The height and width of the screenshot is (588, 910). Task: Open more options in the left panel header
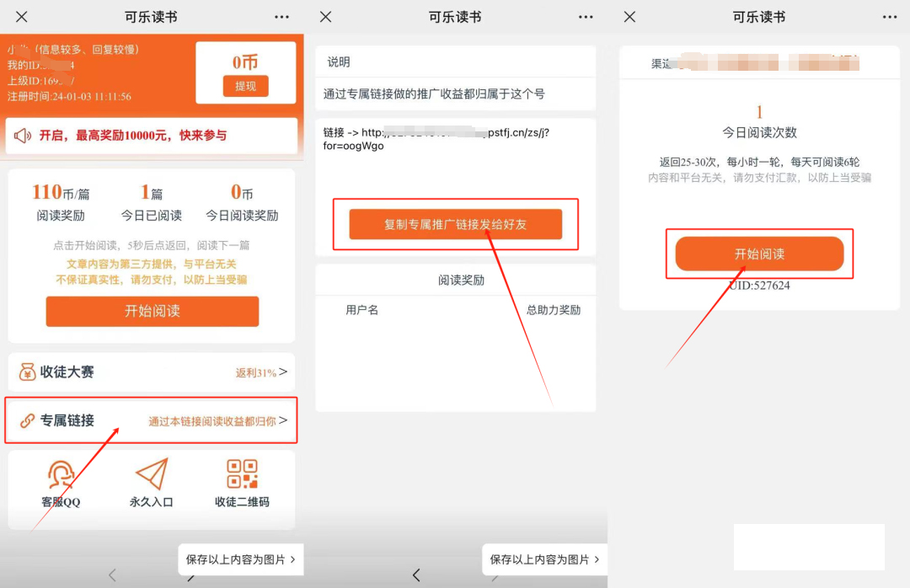[281, 17]
